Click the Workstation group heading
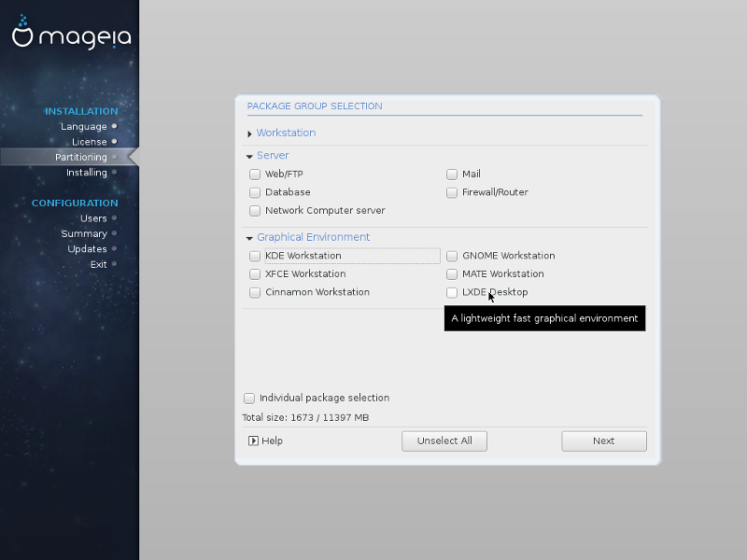The image size is (747, 560). tap(287, 133)
